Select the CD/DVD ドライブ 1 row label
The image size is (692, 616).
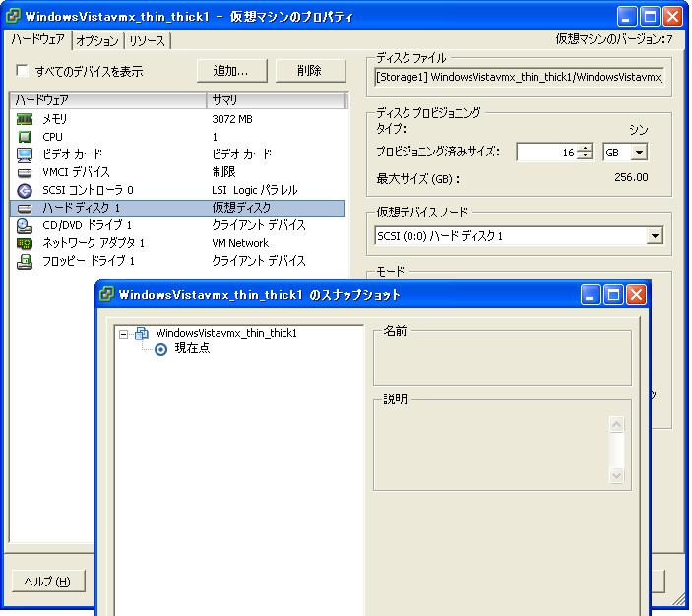87,225
